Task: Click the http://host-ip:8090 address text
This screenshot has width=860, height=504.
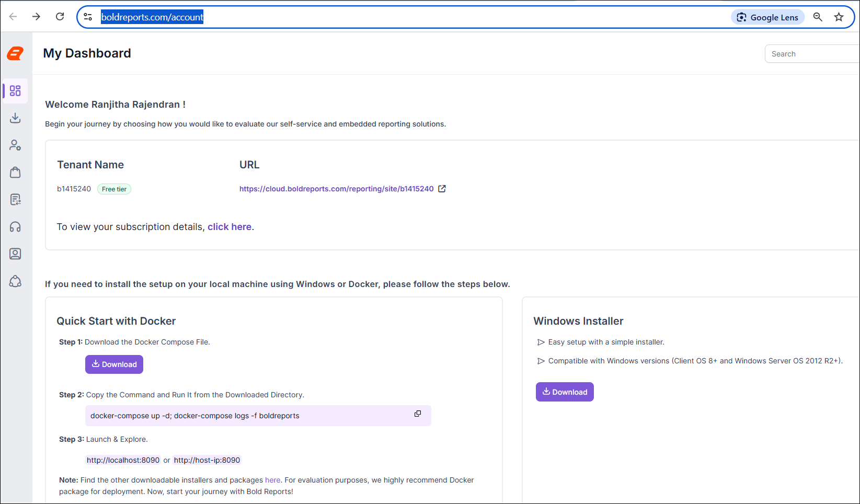Action: click(207, 460)
